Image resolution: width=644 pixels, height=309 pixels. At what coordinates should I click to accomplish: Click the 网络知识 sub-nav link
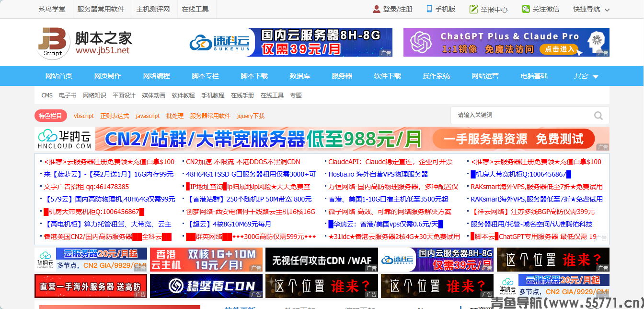(x=94, y=95)
